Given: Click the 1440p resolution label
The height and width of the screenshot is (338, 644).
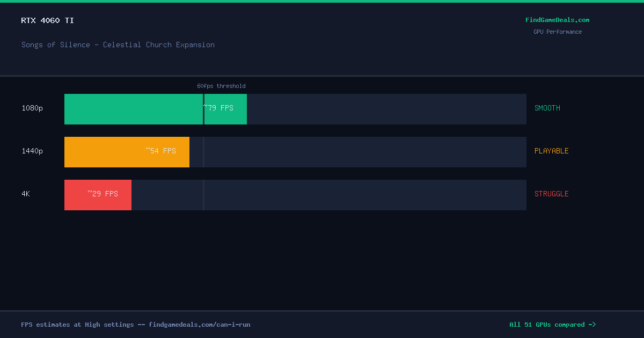Looking at the screenshot, I should pyautogui.click(x=32, y=151).
